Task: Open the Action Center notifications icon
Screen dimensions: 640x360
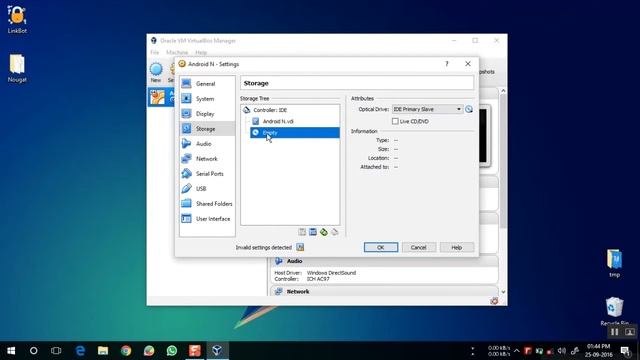Action: click(x=625, y=351)
